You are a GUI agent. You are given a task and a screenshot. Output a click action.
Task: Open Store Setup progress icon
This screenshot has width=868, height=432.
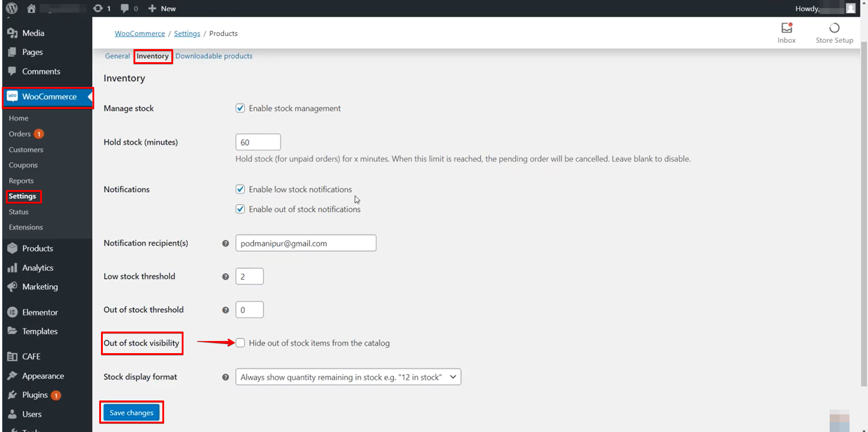[834, 28]
